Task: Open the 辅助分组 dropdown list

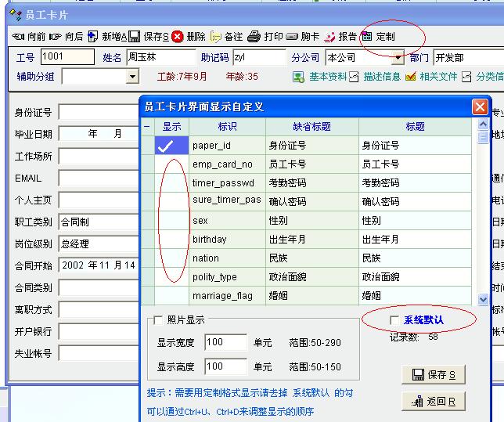Action: [x=132, y=77]
